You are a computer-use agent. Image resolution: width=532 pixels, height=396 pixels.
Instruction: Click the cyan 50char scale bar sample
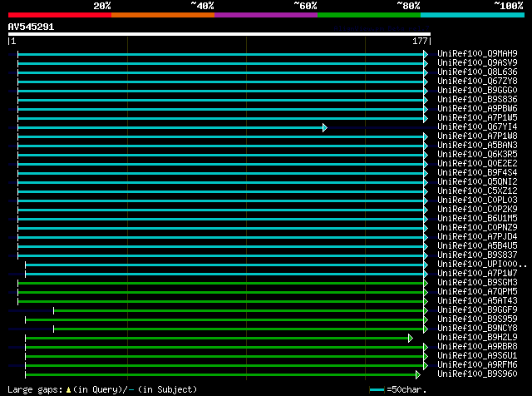click(377, 390)
